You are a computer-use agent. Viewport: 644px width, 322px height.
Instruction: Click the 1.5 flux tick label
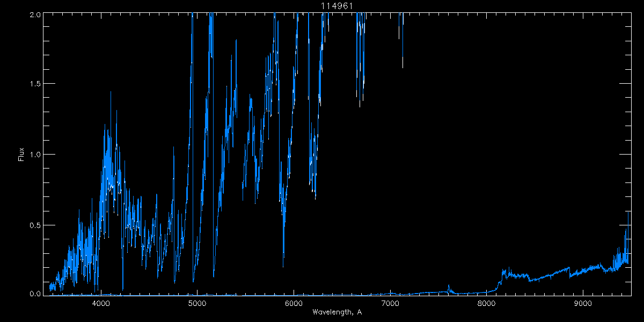click(x=34, y=84)
